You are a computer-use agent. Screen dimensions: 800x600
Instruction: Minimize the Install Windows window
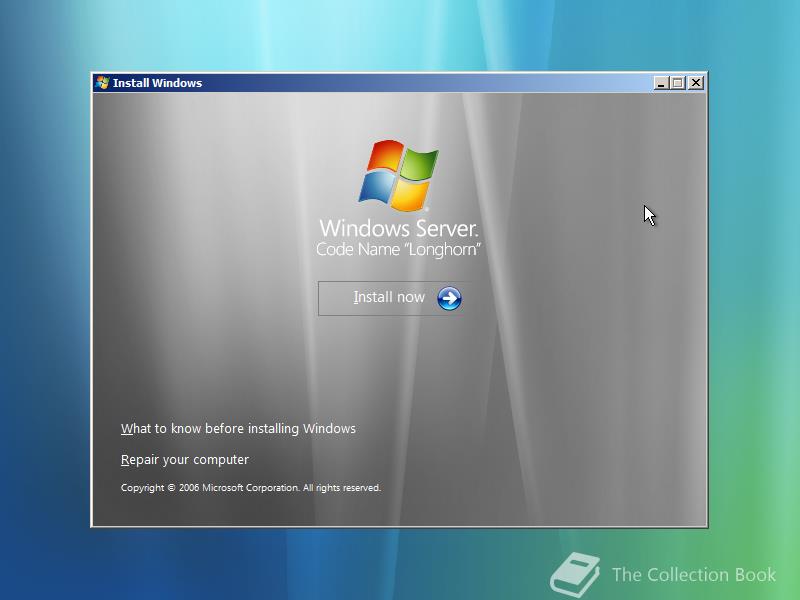tap(661, 83)
